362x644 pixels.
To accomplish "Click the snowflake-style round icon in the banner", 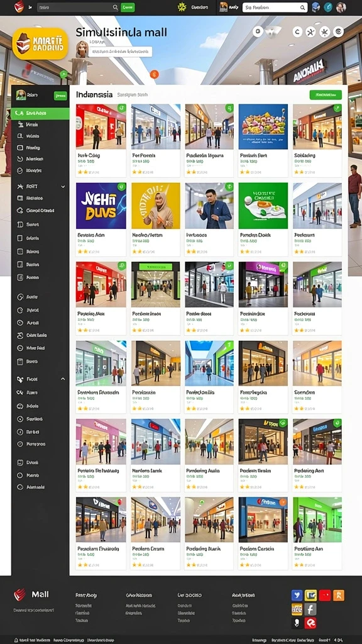I will pos(324,31).
